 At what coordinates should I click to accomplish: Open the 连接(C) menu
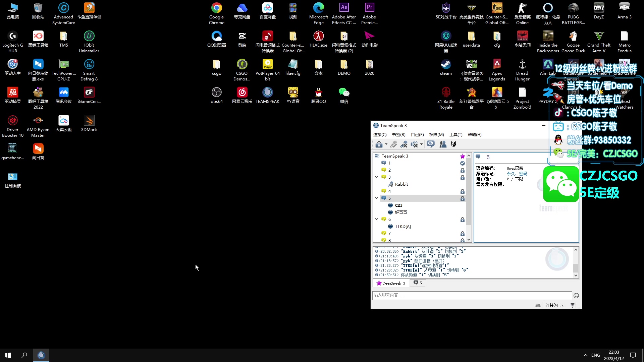380,134
